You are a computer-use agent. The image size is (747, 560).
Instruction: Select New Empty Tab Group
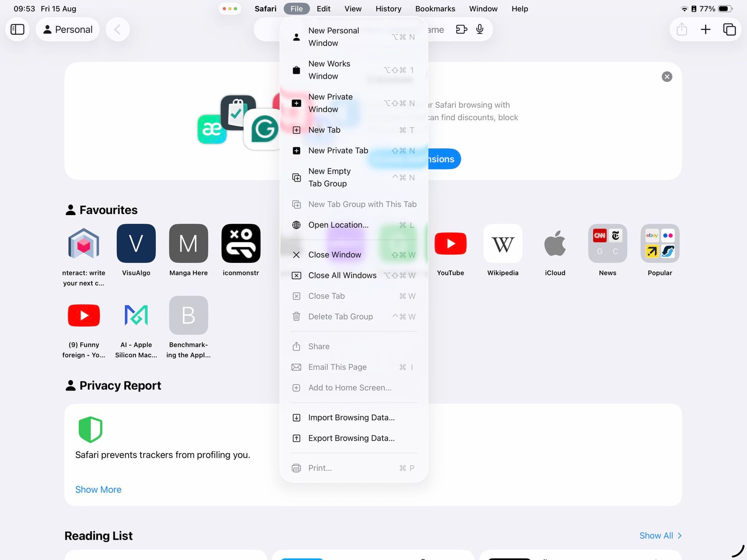(x=354, y=177)
